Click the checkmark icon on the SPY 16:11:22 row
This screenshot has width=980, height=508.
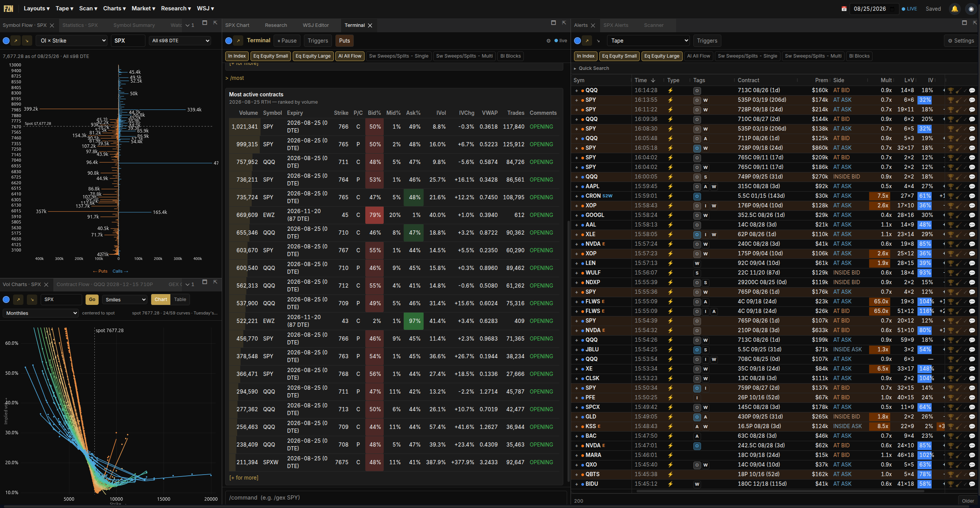click(965, 110)
